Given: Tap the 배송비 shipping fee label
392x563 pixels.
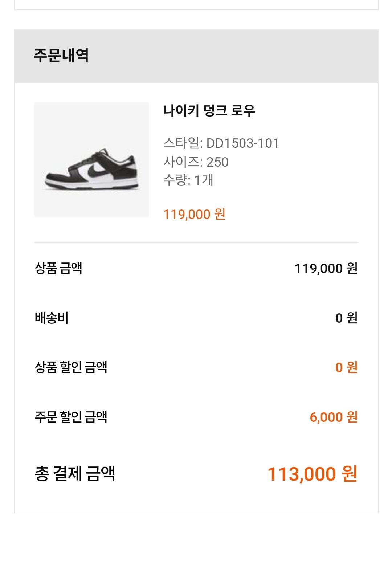Looking at the screenshot, I should pos(52,318).
